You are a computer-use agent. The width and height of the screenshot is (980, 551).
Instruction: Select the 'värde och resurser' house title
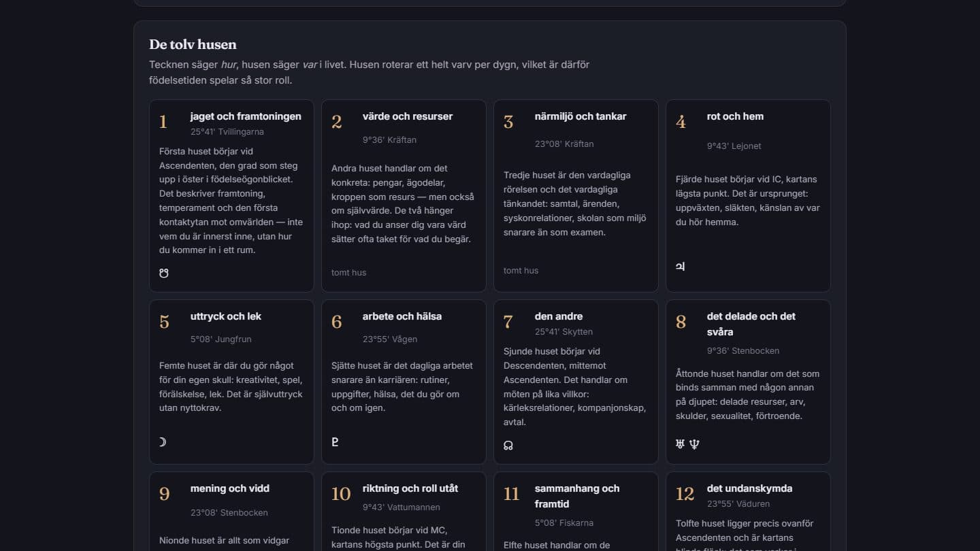[x=408, y=116]
